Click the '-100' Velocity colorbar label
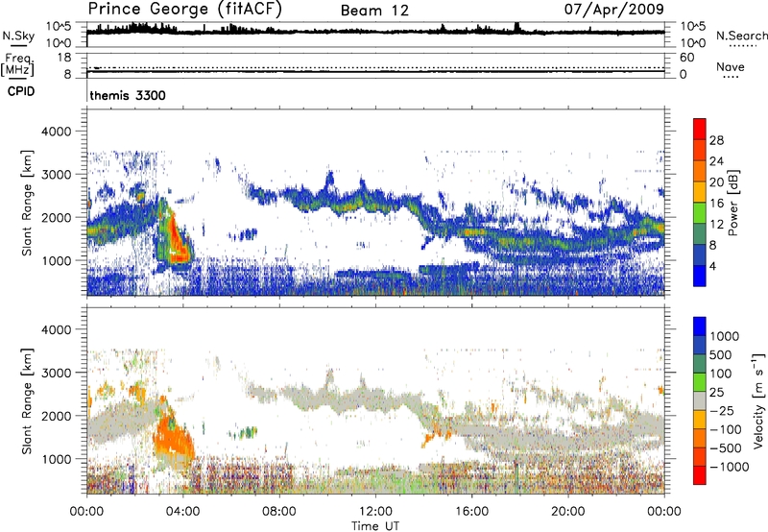The image size is (768, 532). click(x=725, y=429)
